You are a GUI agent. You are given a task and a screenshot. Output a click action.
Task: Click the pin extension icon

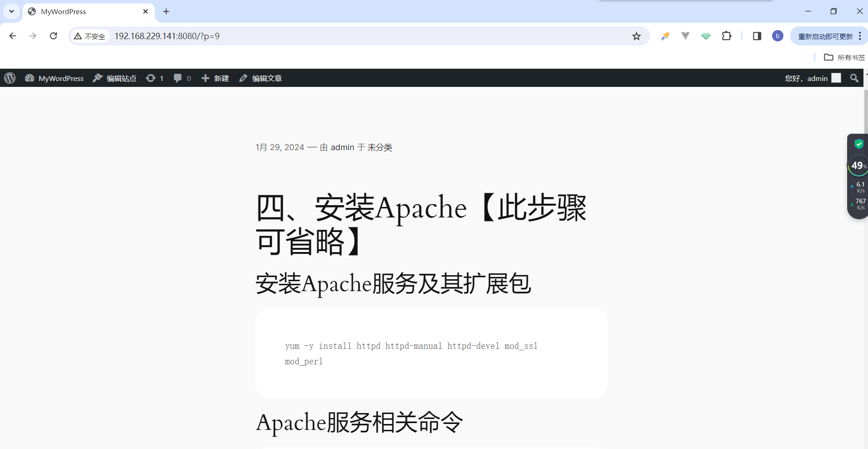point(665,36)
